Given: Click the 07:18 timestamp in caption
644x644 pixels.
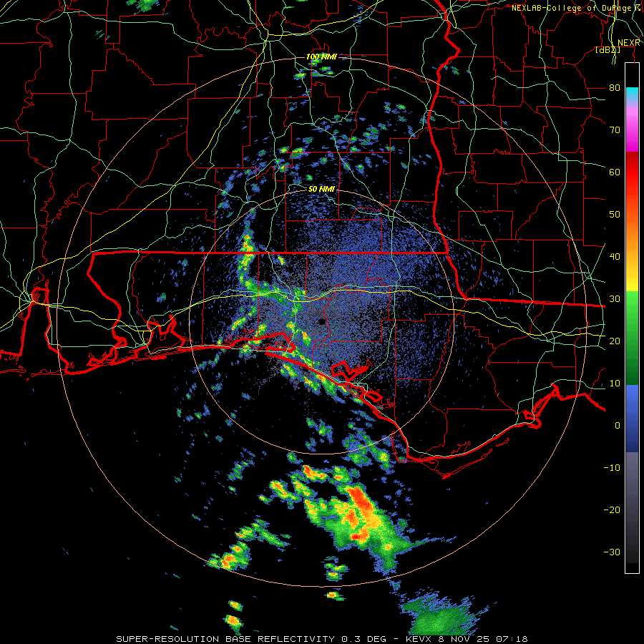Looking at the screenshot, I should pyautogui.click(x=512, y=639).
